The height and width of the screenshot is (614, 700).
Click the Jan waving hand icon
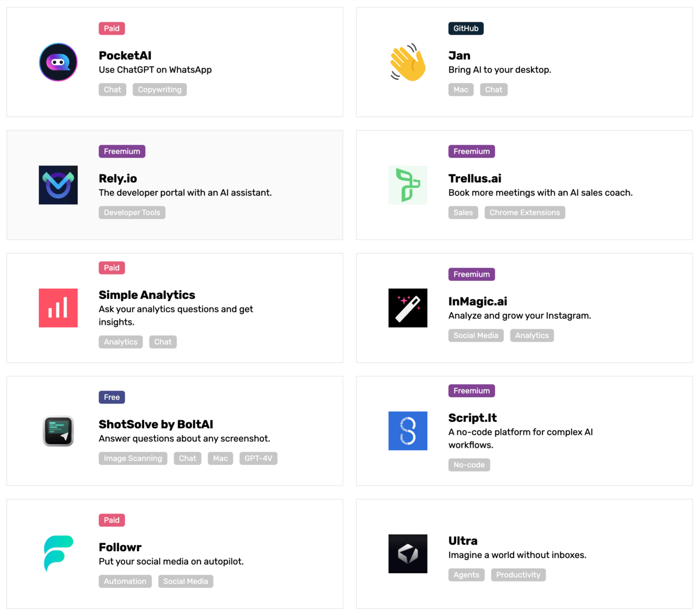[x=408, y=62]
